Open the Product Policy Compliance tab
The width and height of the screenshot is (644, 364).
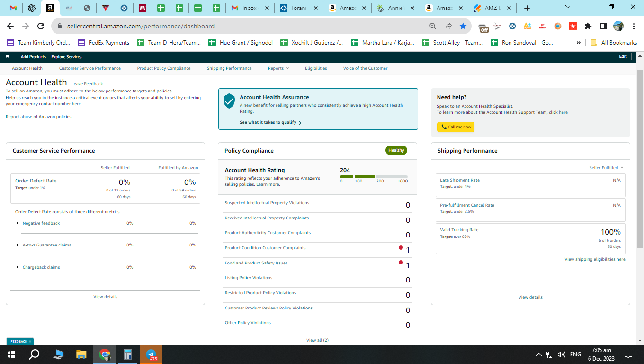164,68
